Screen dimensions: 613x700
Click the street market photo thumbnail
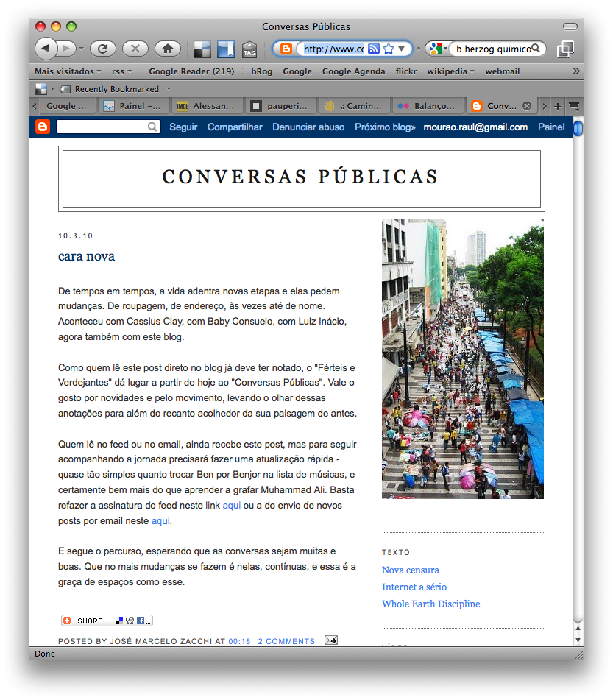pyautogui.click(x=463, y=359)
